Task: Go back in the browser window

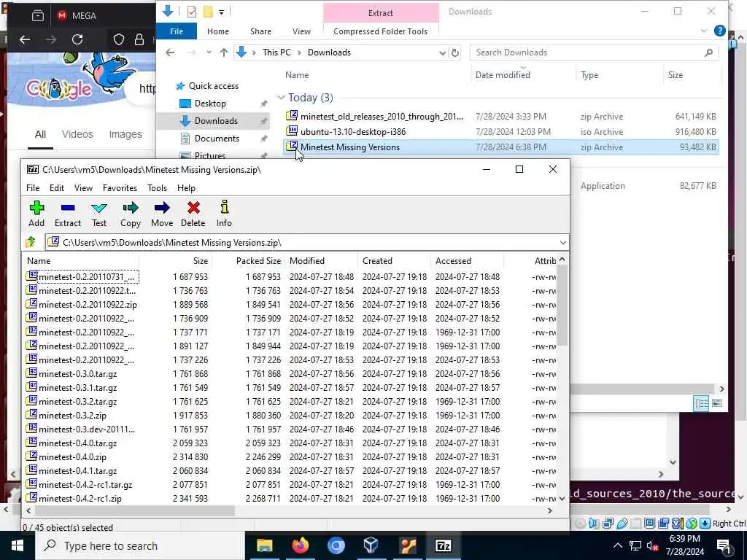Action: 25,39
